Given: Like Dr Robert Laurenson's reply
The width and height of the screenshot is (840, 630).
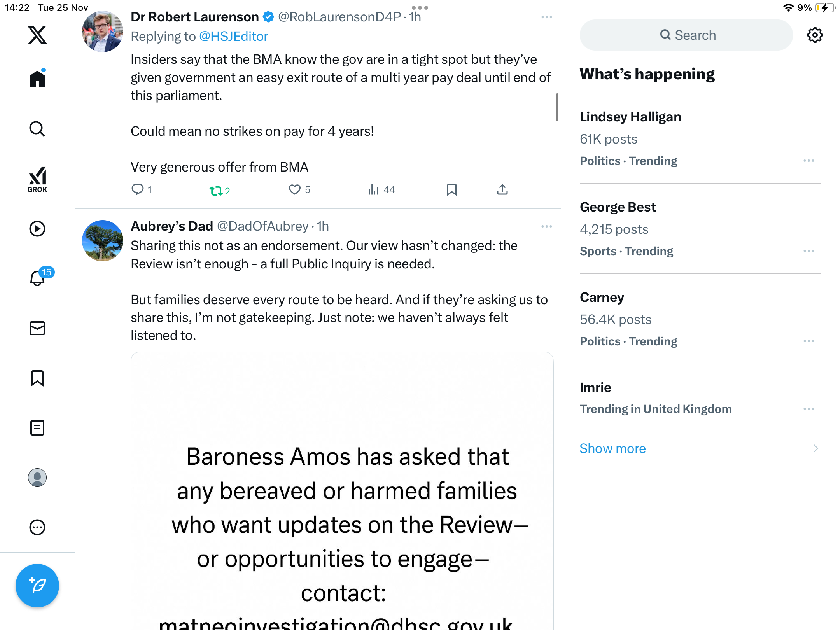Looking at the screenshot, I should click(294, 189).
